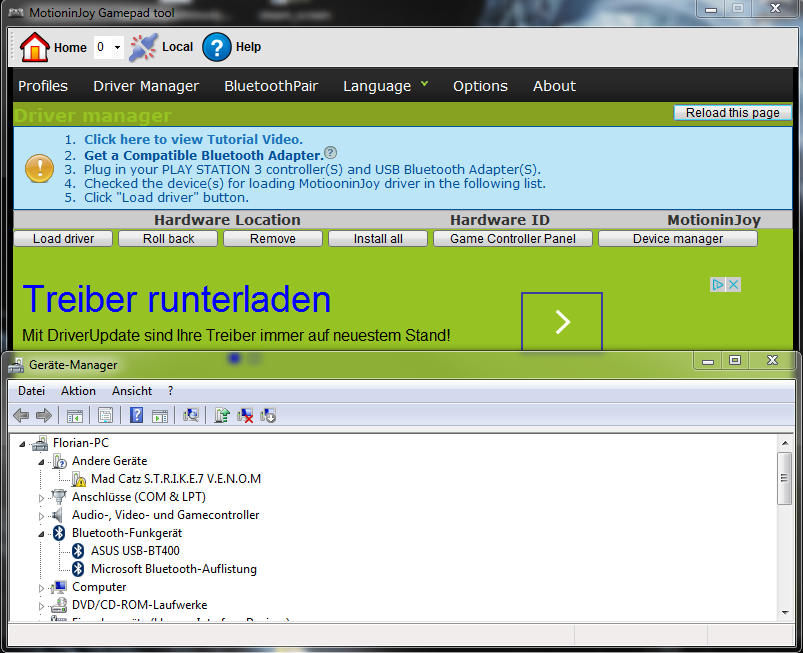Click the update driver software toolbar icon
The image size is (803, 653).
click(222, 415)
